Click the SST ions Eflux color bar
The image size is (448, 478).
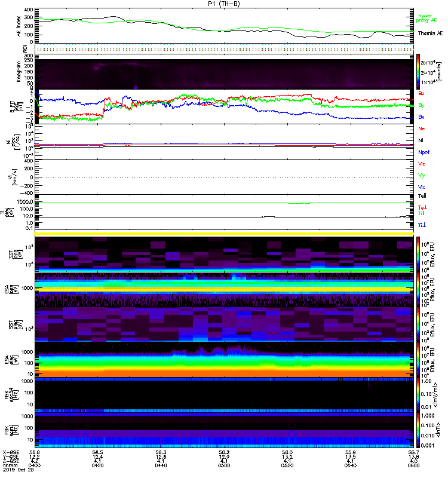pyautogui.click(x=419, y=254)
